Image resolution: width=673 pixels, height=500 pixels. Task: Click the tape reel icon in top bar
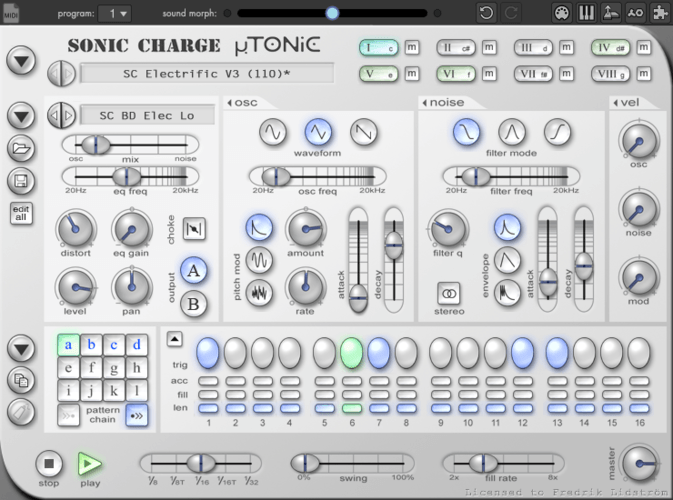click(635, 13)
